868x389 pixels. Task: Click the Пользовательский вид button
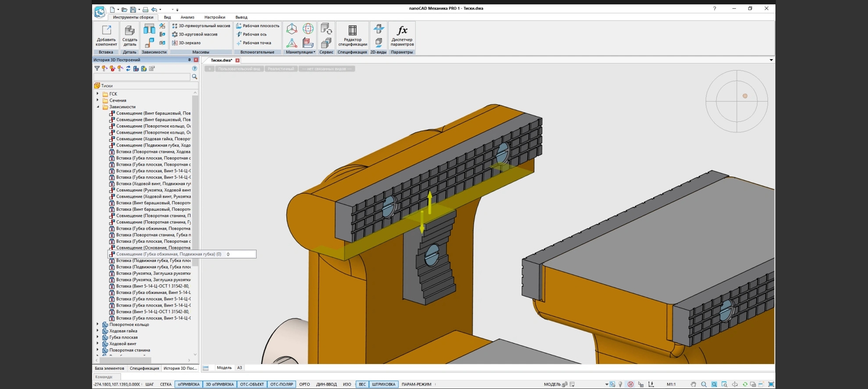coord(239,69)
